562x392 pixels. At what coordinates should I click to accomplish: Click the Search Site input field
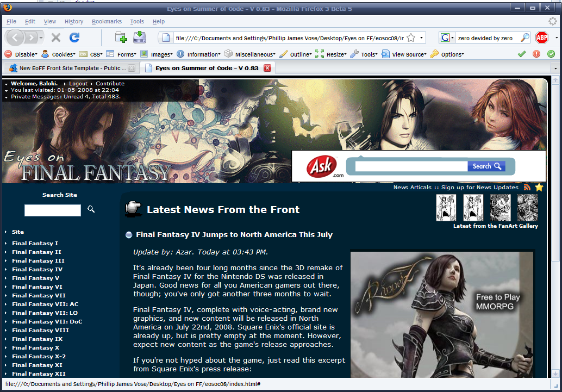[x=53, y=210]
